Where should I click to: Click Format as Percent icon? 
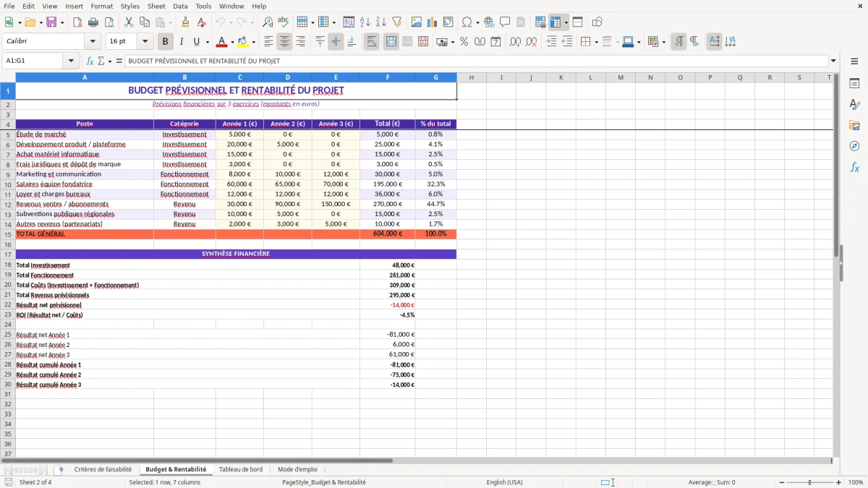click(x=464, y=42)
